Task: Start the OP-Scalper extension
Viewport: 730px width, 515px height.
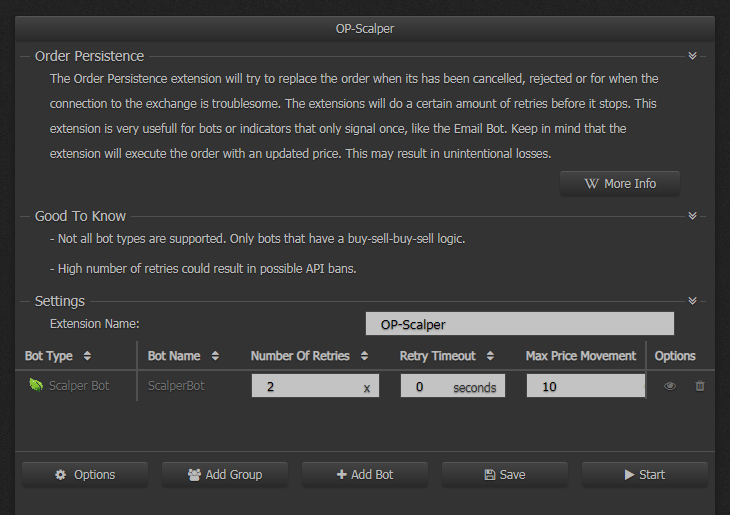Action: pyautogui.click(x=645, y=474)
